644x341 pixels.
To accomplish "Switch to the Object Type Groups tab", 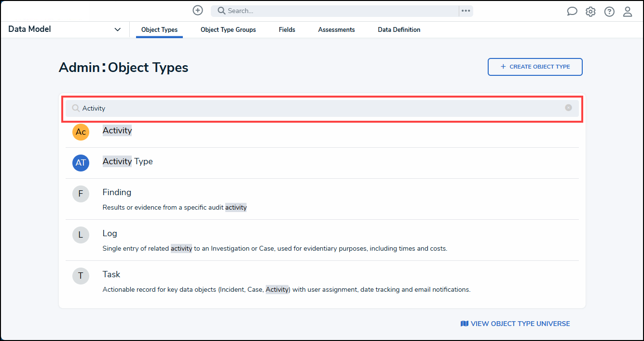I will (228, 29).
